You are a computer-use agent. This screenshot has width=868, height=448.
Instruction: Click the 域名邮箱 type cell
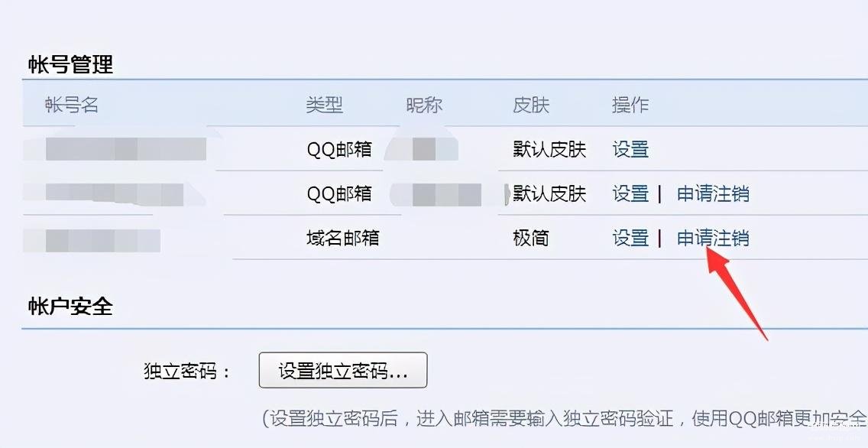(x=342, y=238)
